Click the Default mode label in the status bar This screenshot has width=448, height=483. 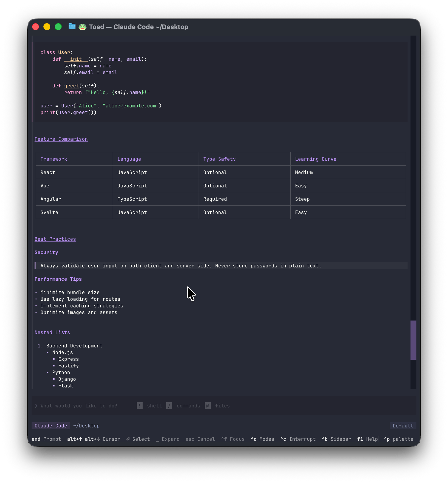(x=403, y=426)
